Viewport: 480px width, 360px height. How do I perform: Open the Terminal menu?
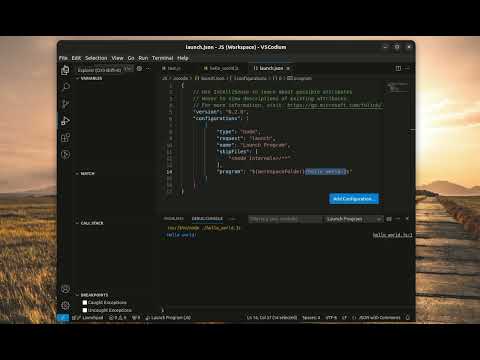point(163,58)
